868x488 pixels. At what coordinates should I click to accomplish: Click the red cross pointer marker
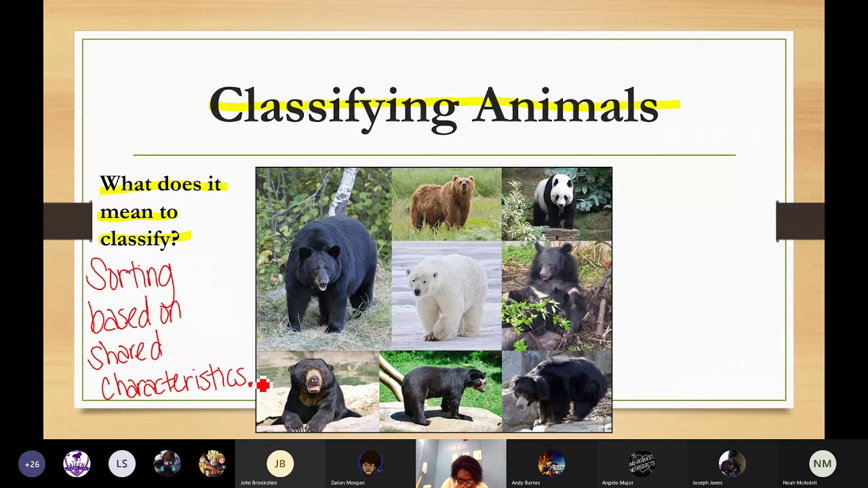click(263, 385)
